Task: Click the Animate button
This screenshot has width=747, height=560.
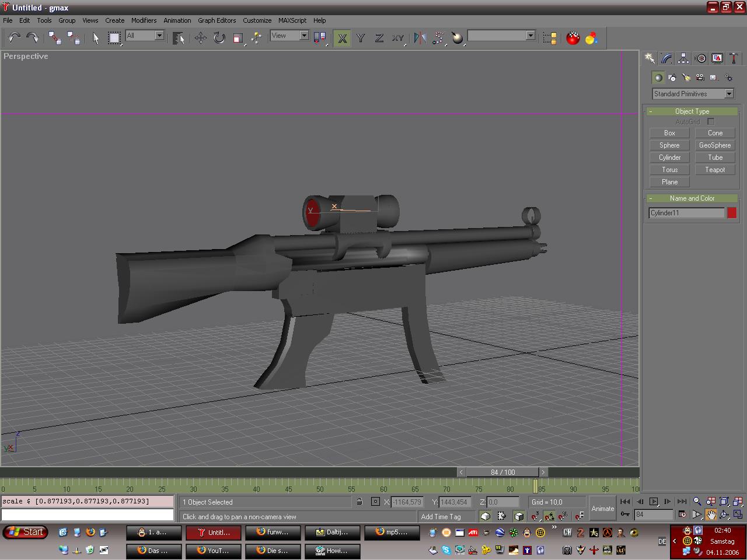Action: click(x=603, y=509)
